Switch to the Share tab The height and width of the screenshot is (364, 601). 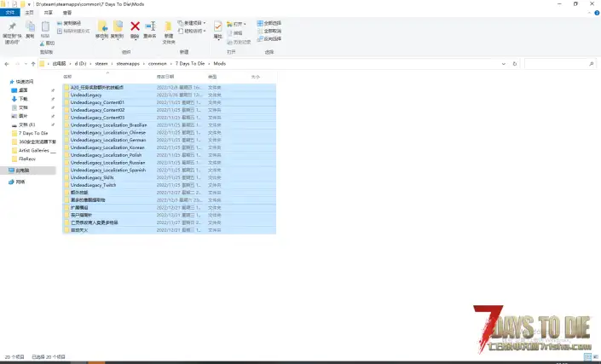[46, 13]
